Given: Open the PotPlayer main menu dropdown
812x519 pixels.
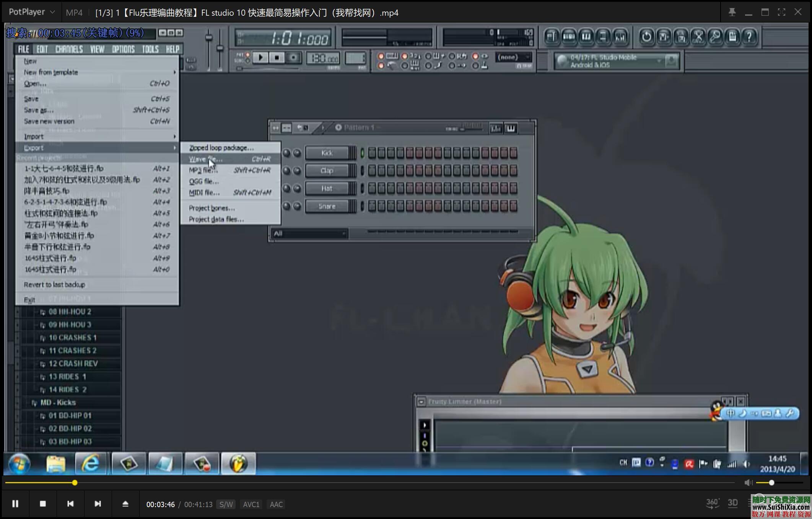Looking at the screenshot, I should point(31,12).
